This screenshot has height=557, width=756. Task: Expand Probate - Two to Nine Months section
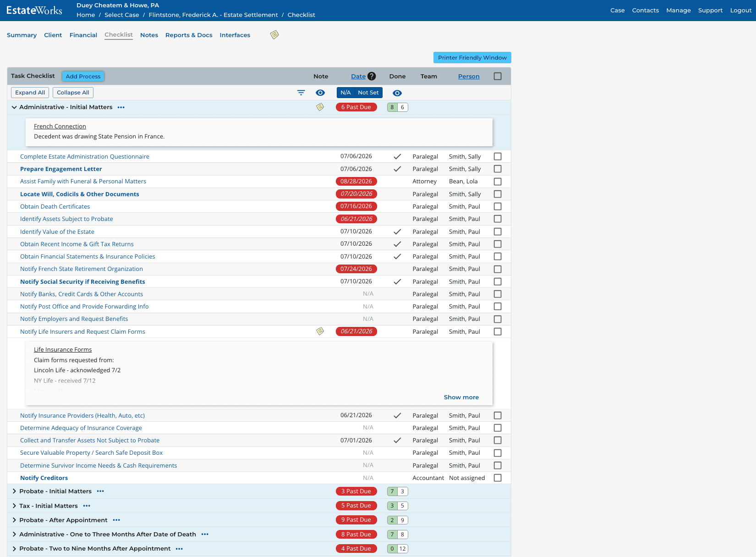[x=14, y=549]
